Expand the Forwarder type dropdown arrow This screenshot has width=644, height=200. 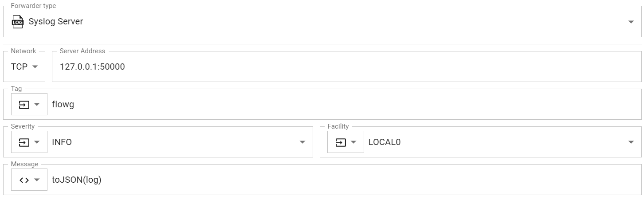[x=631, y=22]
